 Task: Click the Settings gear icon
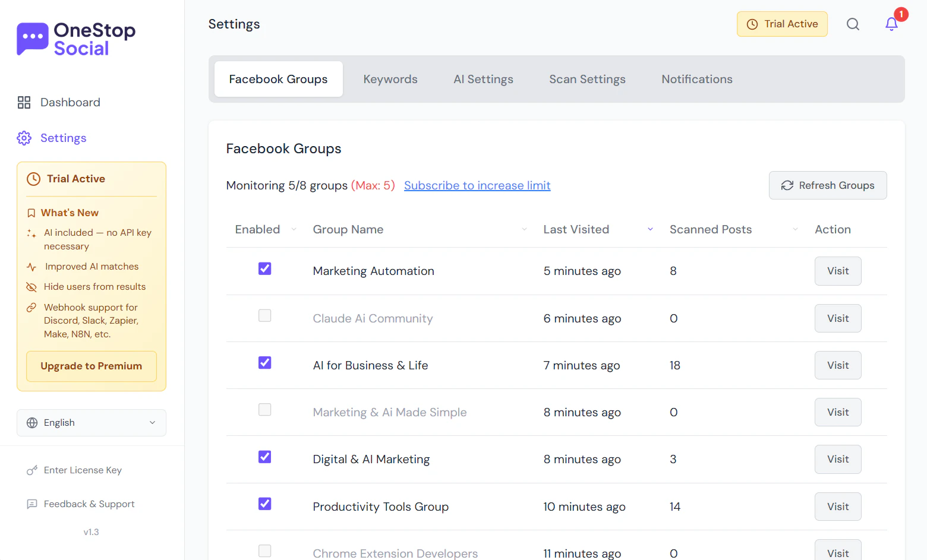pos(24,138)
